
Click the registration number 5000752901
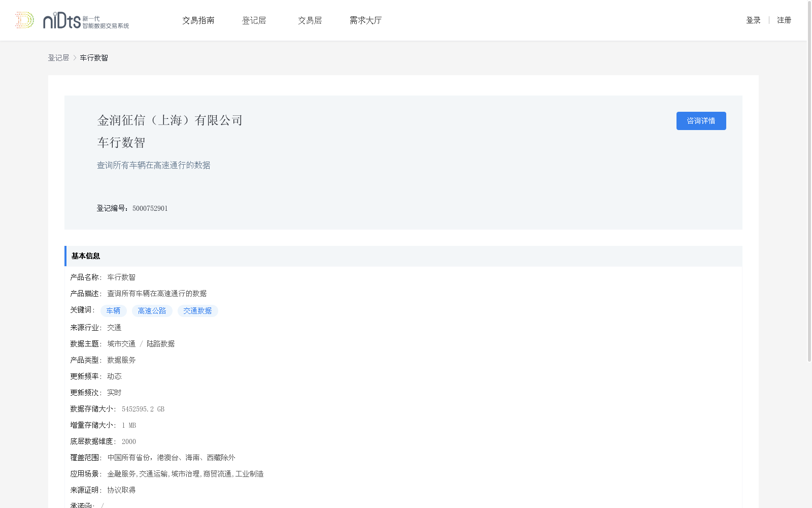coord(150,208)
